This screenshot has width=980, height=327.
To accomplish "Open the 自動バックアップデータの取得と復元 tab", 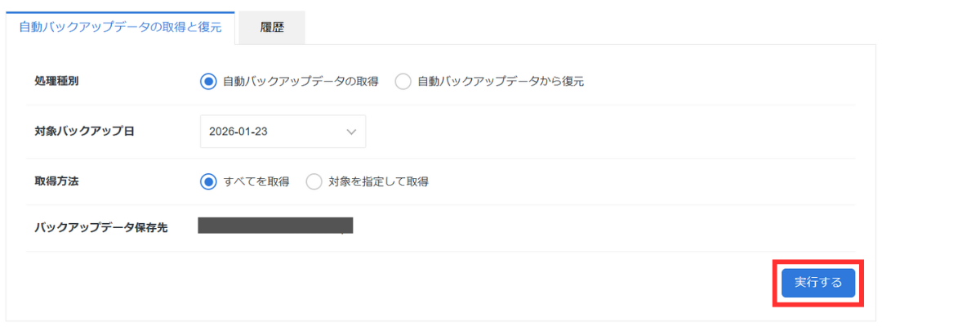I will coord(120,27).
